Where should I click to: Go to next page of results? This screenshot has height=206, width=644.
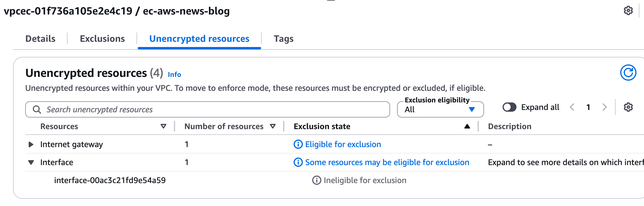pos(605,107)
